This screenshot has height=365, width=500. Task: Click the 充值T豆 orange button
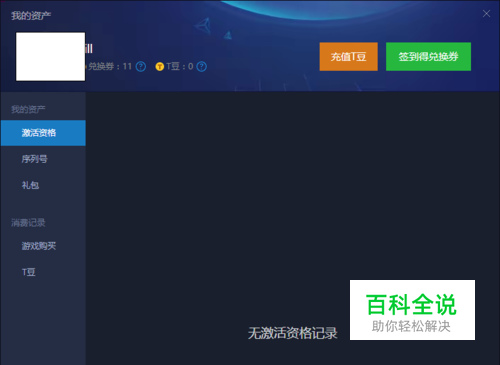click(348, 56)
